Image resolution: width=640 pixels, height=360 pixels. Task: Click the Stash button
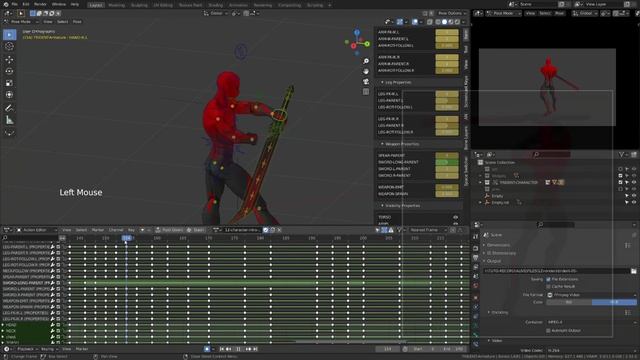pos(196,230)
